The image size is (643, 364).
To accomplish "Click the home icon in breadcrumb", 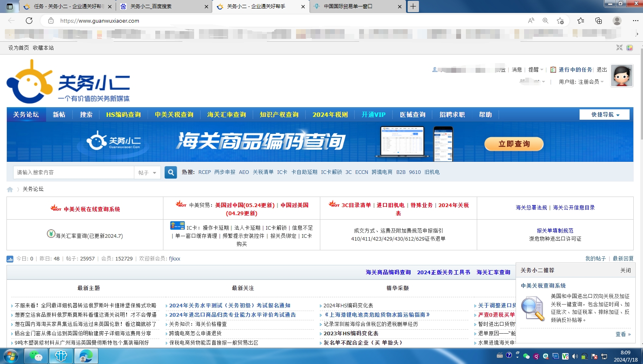I will [x=10, y=189].
